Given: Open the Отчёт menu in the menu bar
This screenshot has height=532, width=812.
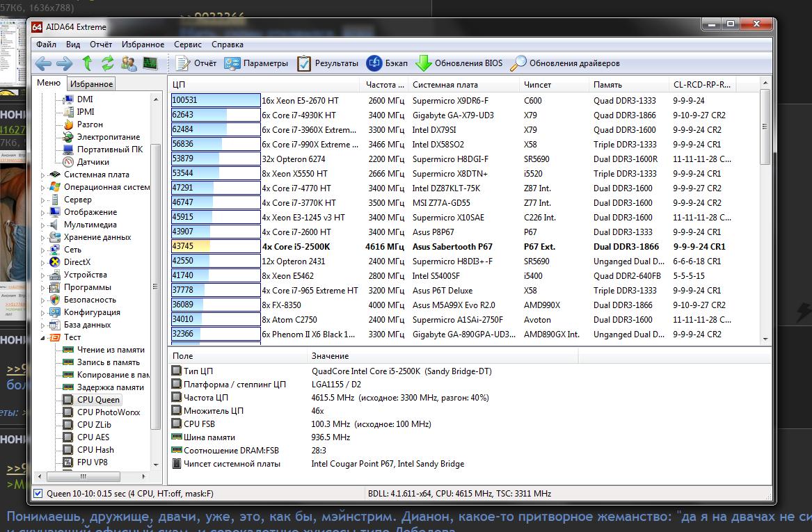Looking at the screenshot, I should pos(100,45).
